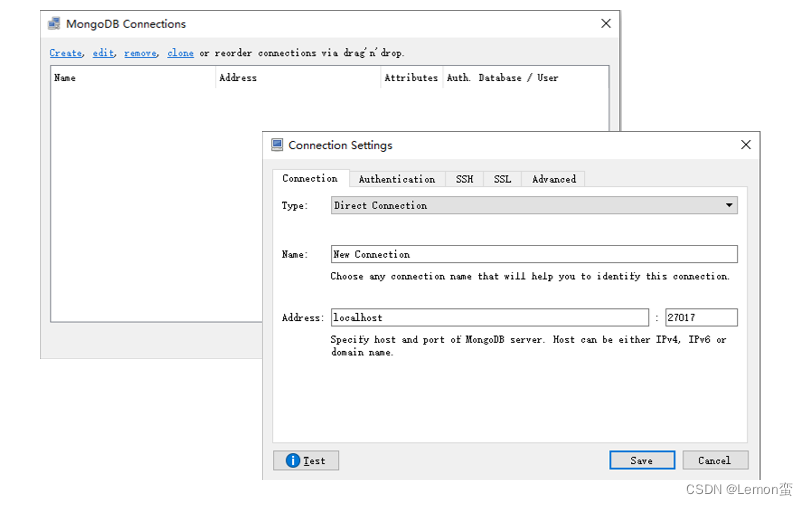
Task: Switch to the Connection tab
Action: [x=310, y=178]
